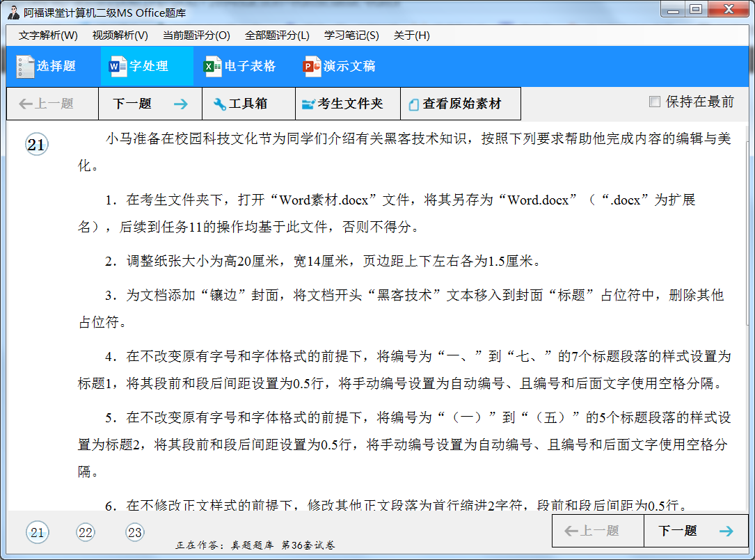Viewport: 755px width, 560px height.
Task: Open the 学习笔记(S) menu
Action: (x=351, y=35)
